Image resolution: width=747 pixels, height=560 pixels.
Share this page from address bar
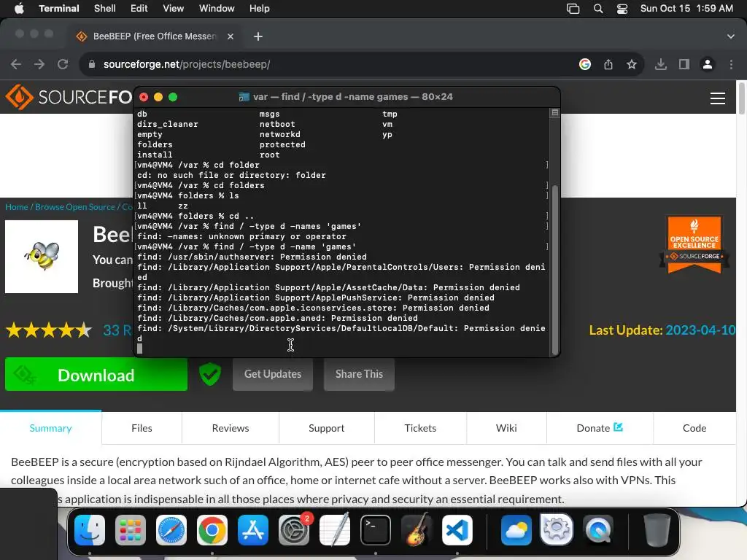coord(608,64)
